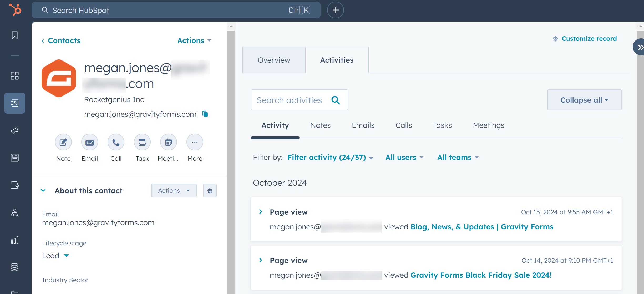Open the Actions dropdown in About this contact
This screenshot has width=644, height=294.
click(174, 190)
